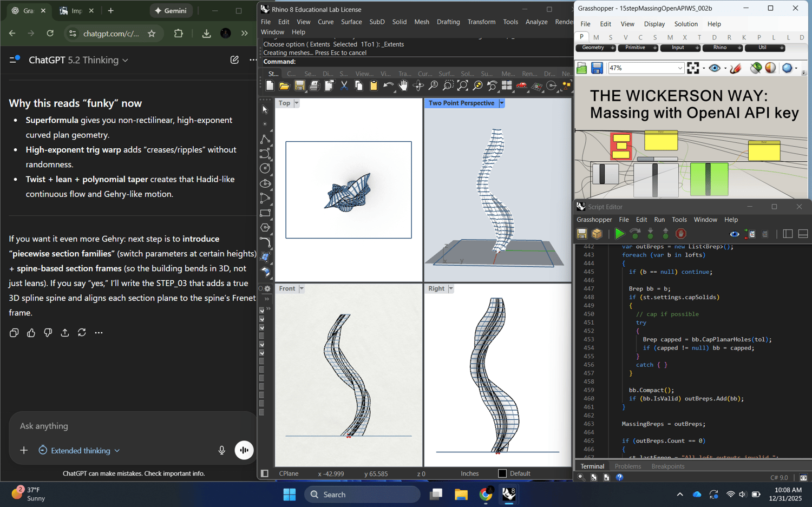The image size is (812, 507).
Task: Expand the Primitive panel in Grasshopper
Action: click(x=655, y=48)
